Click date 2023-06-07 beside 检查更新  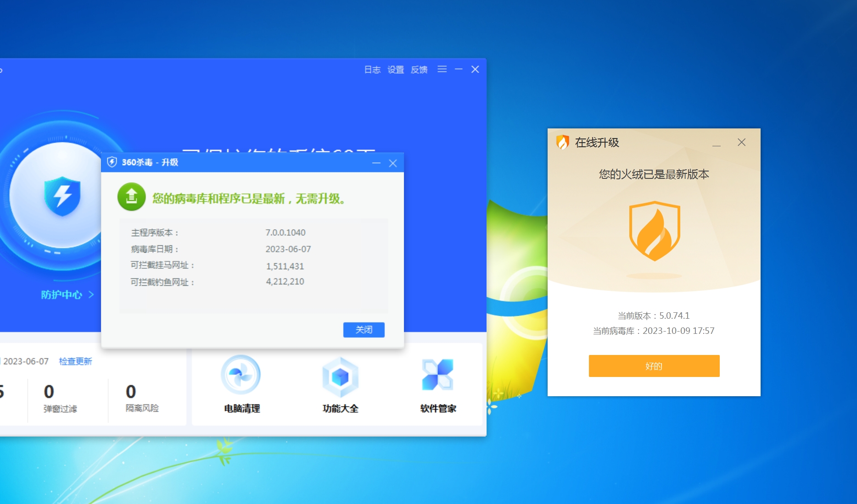click(x=26, y=361)
